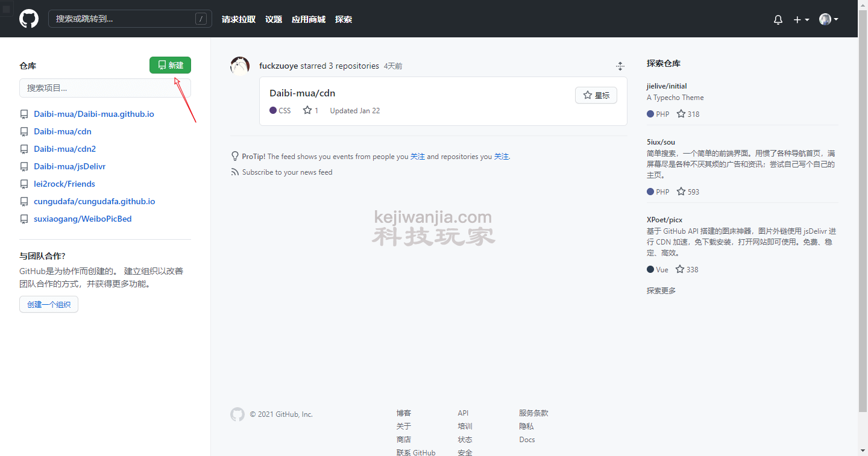The width and height of the screenshot is (868, 456).
Task: Open the lei2rock/Friends repository
Action: point(64,184)
